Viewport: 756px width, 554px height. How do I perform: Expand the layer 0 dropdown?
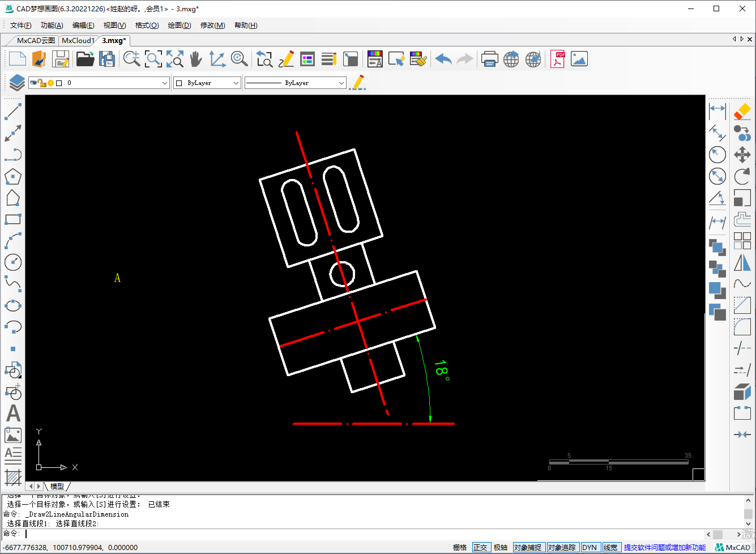[x=165, y=83]
